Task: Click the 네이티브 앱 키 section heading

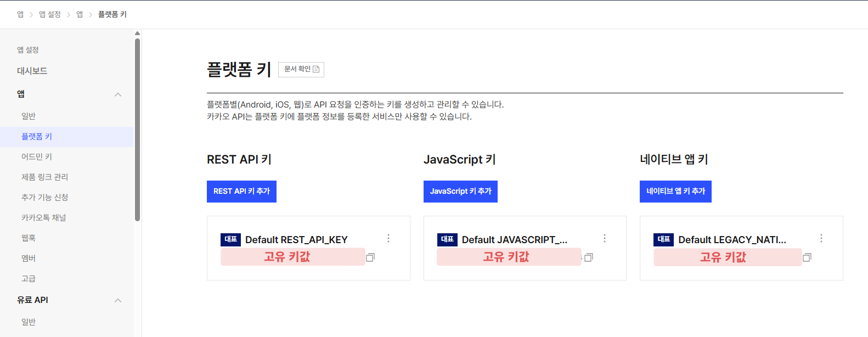Action: click(674, 160)
